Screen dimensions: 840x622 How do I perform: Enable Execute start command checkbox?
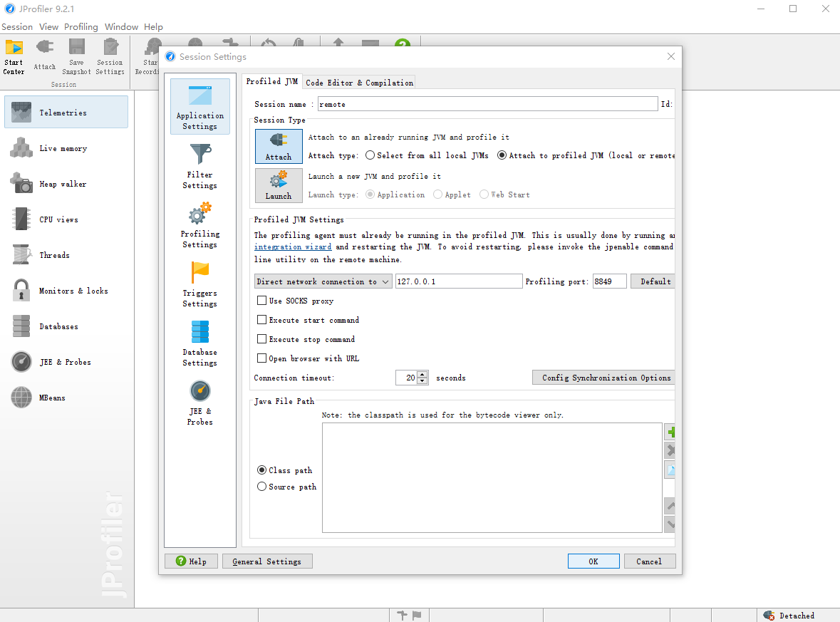point(261,320)
